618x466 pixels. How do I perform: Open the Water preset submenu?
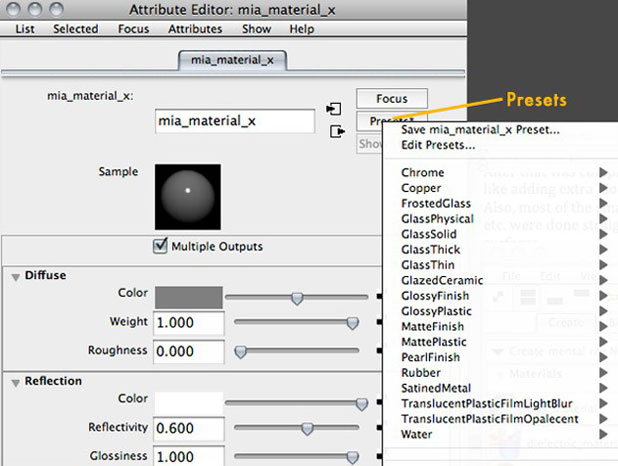coord(500,434)
